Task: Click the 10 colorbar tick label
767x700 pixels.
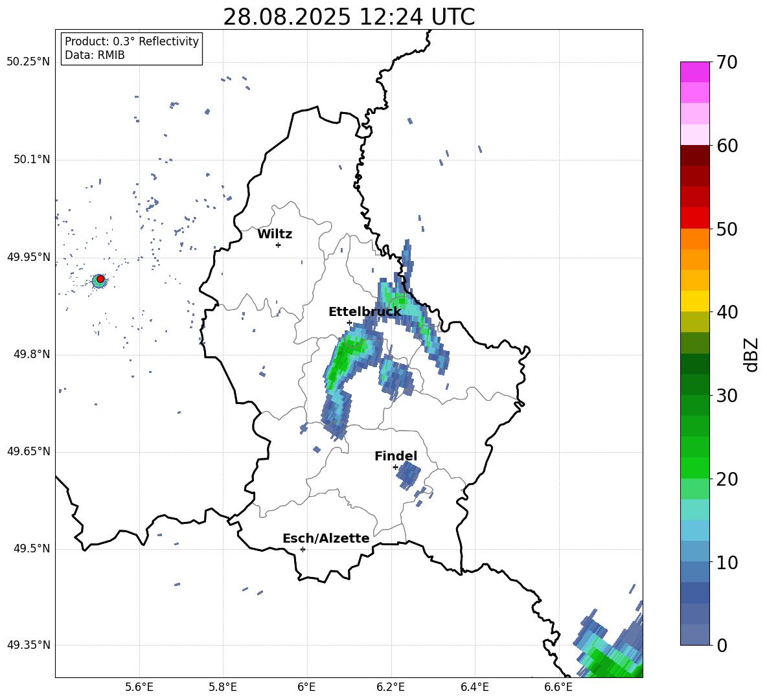Action: pyautogui.click(x=727, y=562)
